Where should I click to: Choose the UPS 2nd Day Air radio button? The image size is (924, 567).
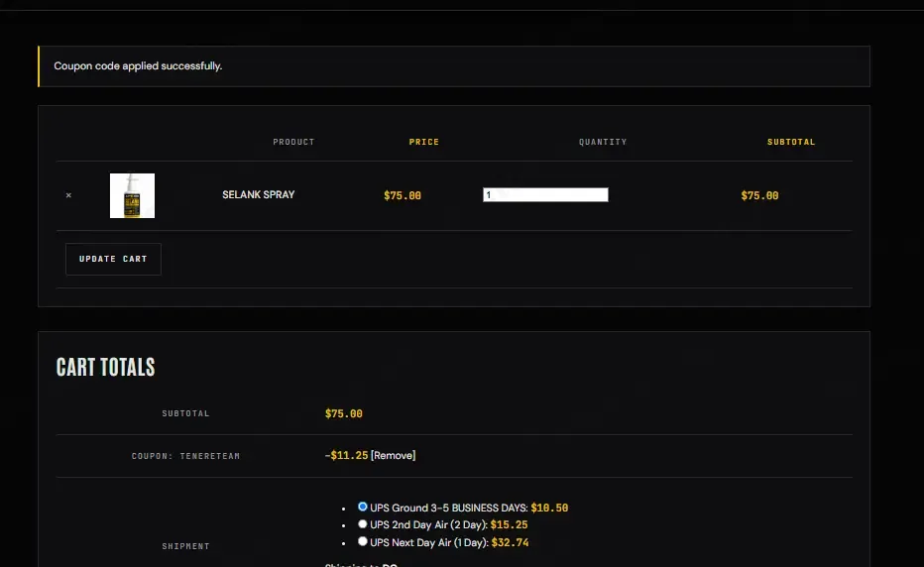[x=363, y=524]
